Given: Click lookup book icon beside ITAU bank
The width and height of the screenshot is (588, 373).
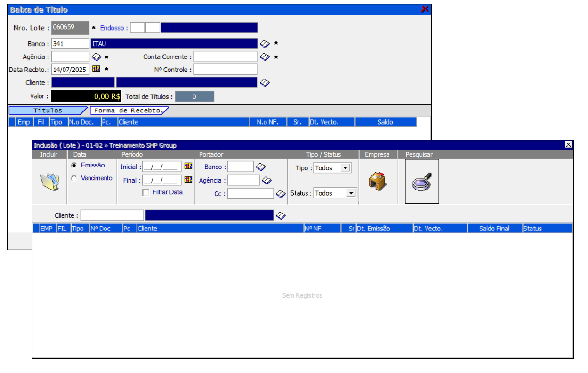Looking at the screenshot, I should point(265,44).
